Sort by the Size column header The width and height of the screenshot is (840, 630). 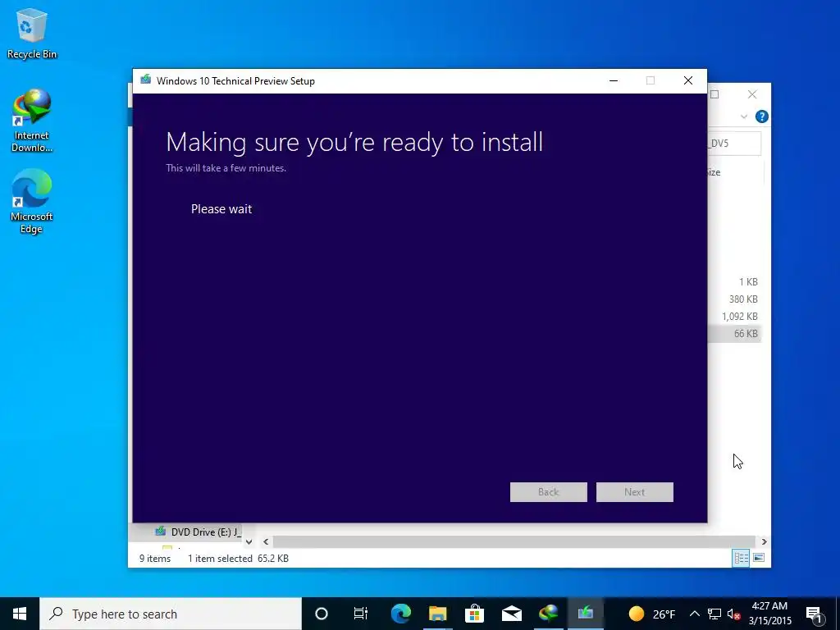coord(714,172)
